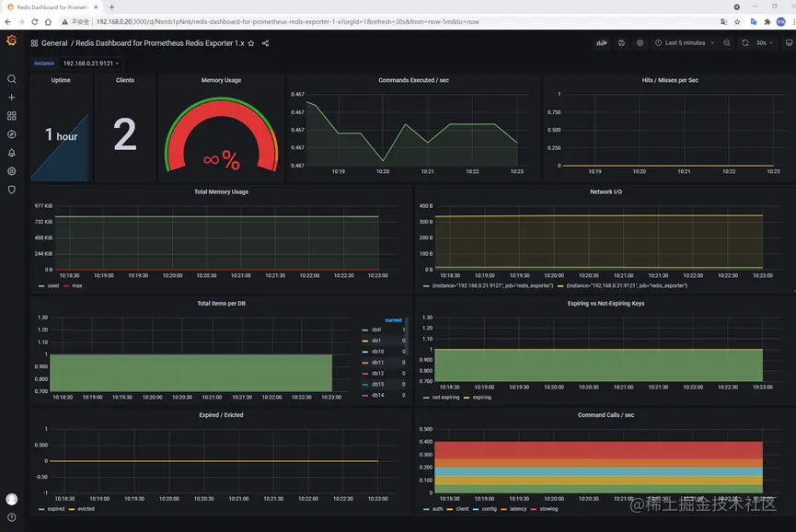This screenshot has height=532, width=796.
Task: Mark dashboard as favorite with star
Action: point(251,43)
